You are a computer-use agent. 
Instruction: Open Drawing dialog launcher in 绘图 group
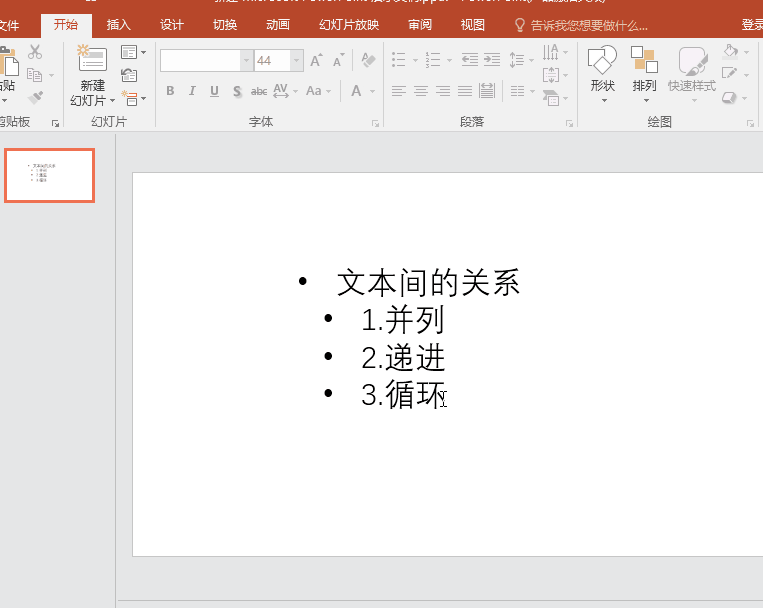pos(751,124)
